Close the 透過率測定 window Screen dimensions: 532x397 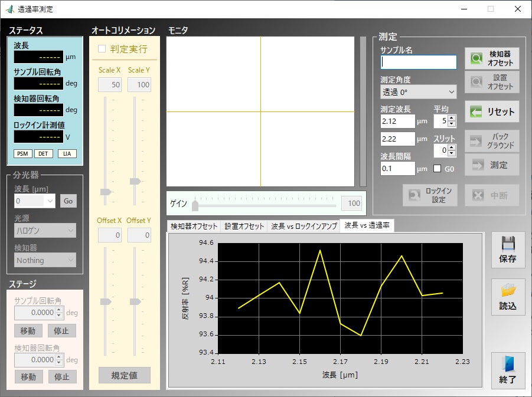tap(518, 9)
